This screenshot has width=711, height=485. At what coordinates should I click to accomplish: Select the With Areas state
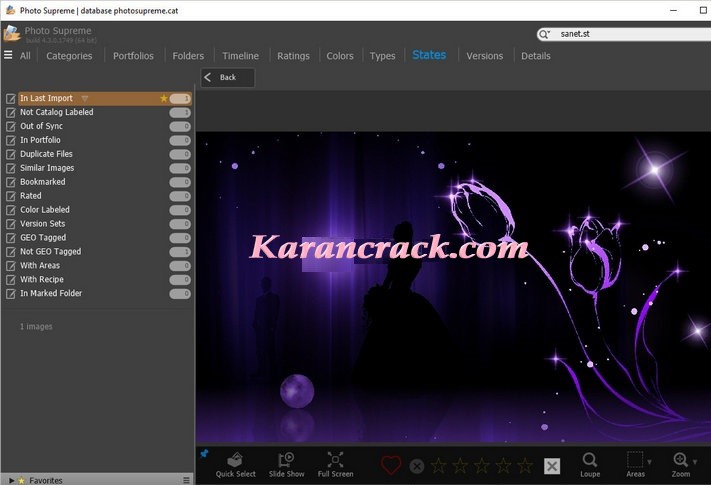tap(40, 266)
